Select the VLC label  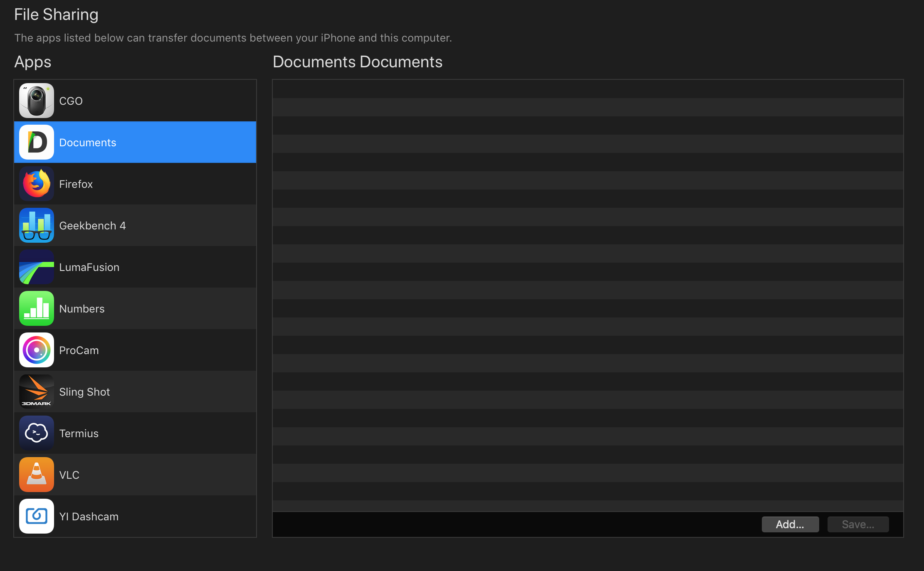[x=69, y=475]
